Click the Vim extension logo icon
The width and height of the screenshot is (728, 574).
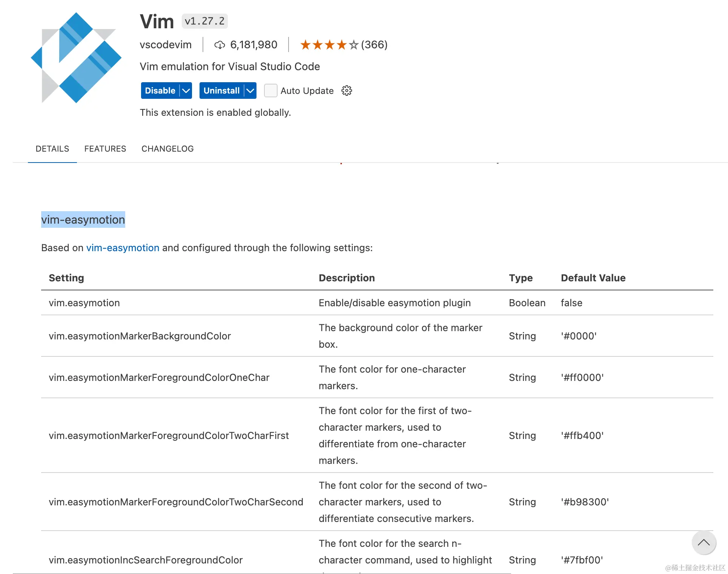pyautogui.click(x=76, y=58)
